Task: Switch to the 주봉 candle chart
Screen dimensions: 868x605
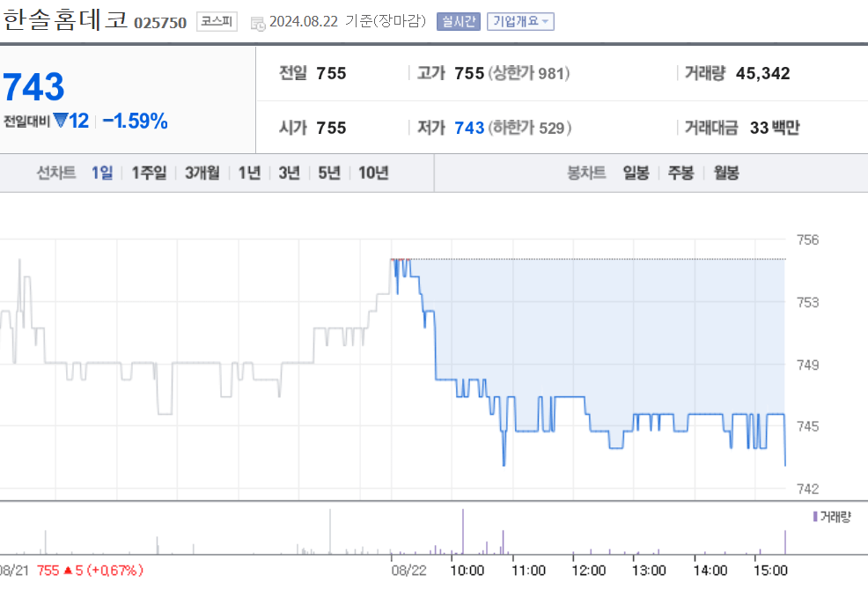Action: coord(680,173)
